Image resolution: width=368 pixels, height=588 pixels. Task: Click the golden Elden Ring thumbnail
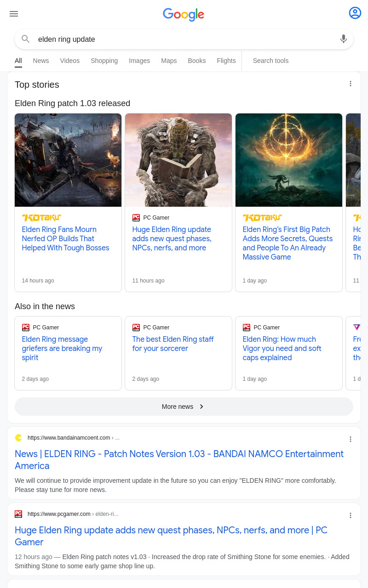coord(289,160)
